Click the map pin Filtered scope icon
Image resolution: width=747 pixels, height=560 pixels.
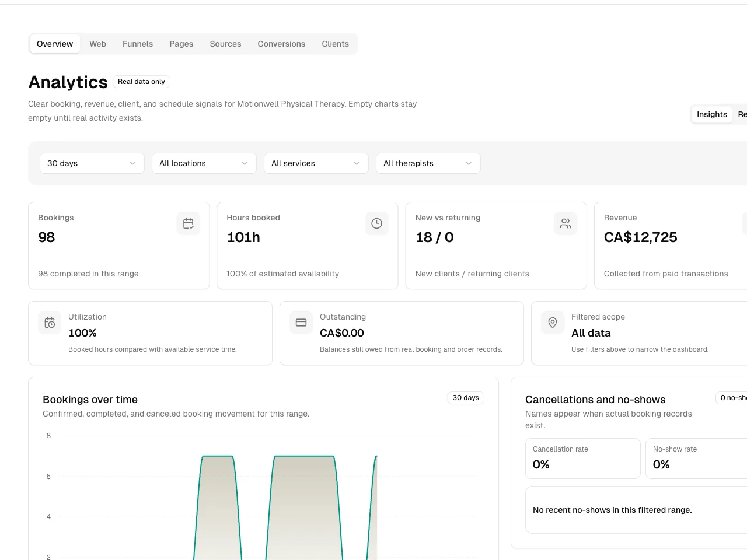click(553, 323)
